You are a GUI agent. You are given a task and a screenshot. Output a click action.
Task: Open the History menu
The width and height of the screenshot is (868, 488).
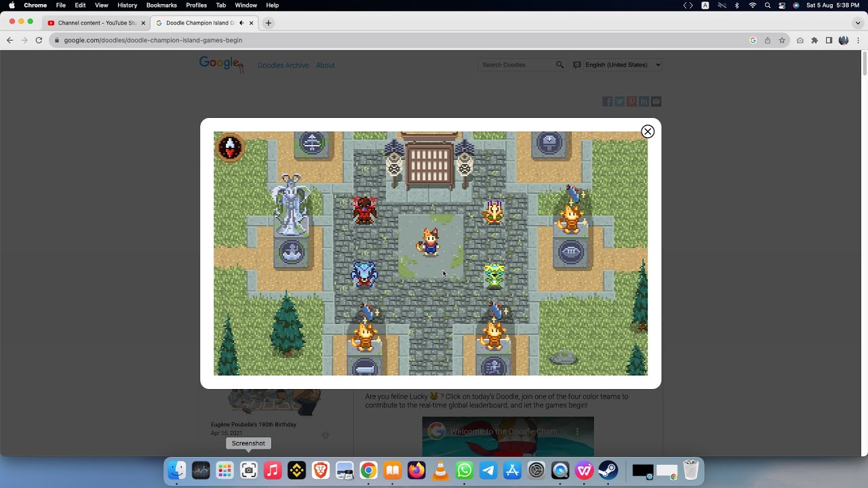click(x=127, y=5)
